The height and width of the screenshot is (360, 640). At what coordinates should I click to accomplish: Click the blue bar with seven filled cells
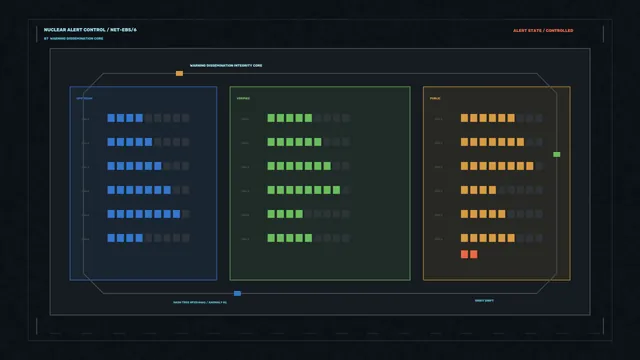tap(148, 190)
